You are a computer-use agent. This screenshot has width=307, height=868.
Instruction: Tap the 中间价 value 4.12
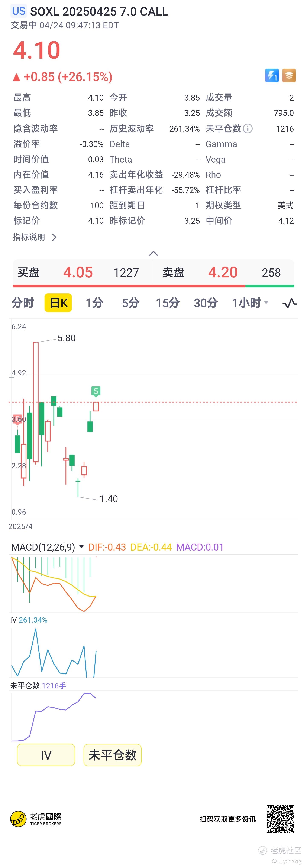point(286,221)
